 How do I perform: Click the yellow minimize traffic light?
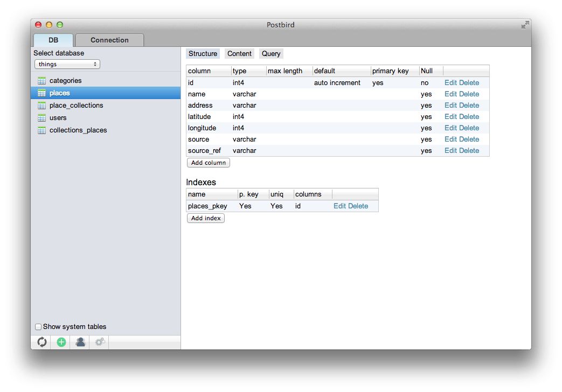coord(49,24)
